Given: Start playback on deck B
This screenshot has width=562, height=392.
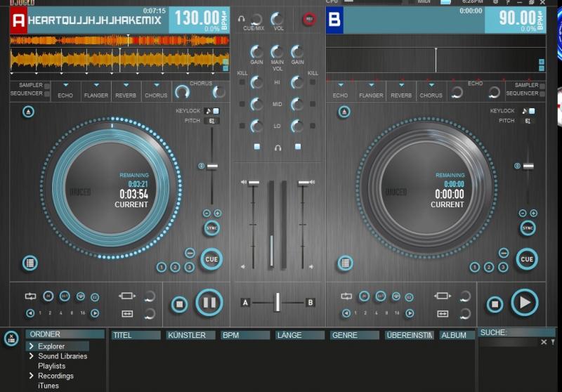Looking at the screenshot, I should 524,303.
